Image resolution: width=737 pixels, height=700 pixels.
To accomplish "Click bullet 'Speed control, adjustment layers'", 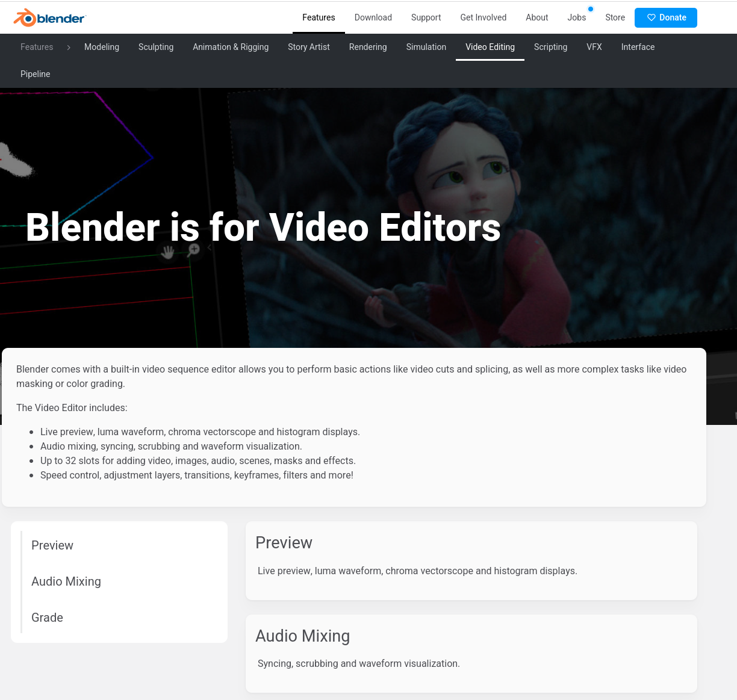I will tap(197, 475).
